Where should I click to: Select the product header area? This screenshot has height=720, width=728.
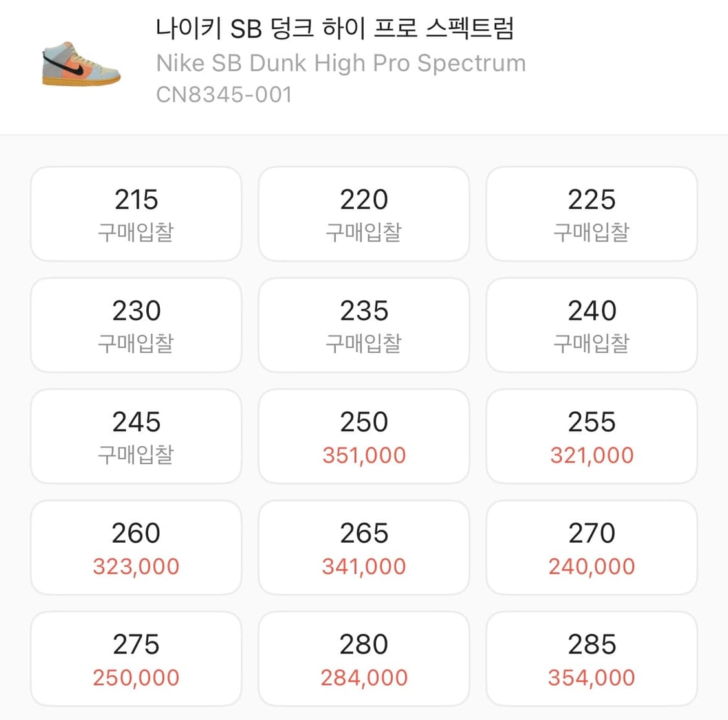coord(364,62)
